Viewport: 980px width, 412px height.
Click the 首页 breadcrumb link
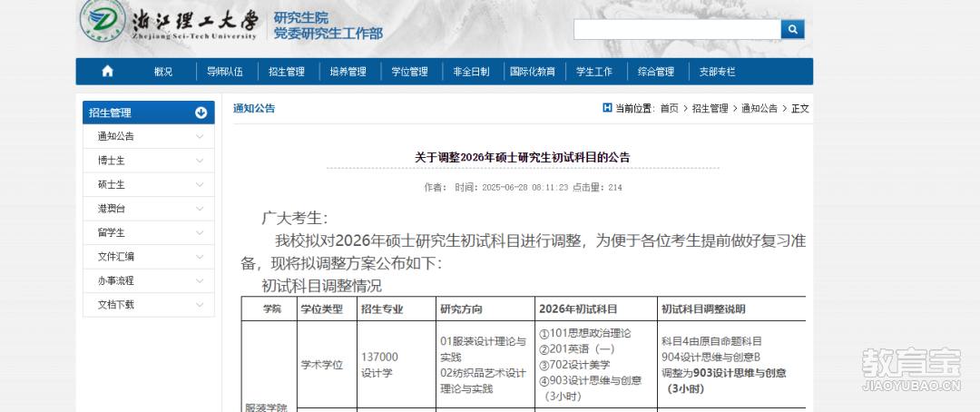click(669, 108)
